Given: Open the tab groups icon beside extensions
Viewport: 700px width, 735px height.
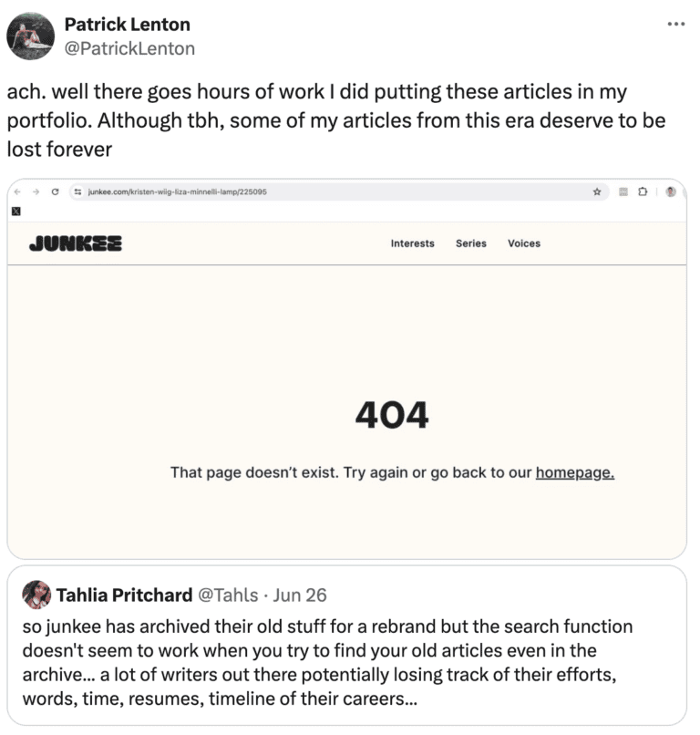Looking at the screenshot, I should coord(623,193).
